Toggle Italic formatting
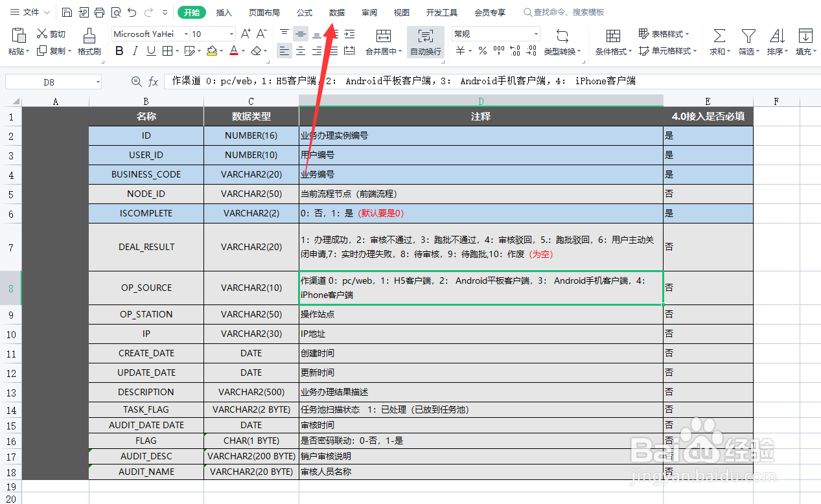The height and width of the screenshot is (504, 821). click(135, 51)
